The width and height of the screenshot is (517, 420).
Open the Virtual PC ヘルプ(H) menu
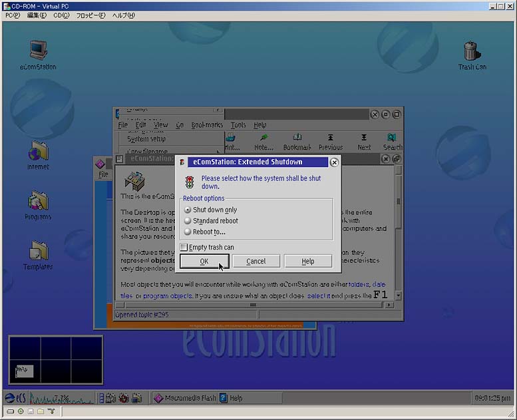pos(123,15)
